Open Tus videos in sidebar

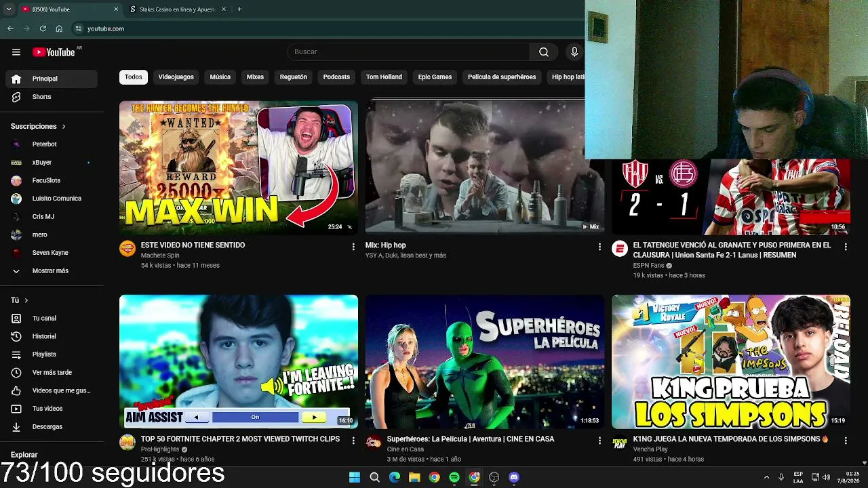click(52, 409)
